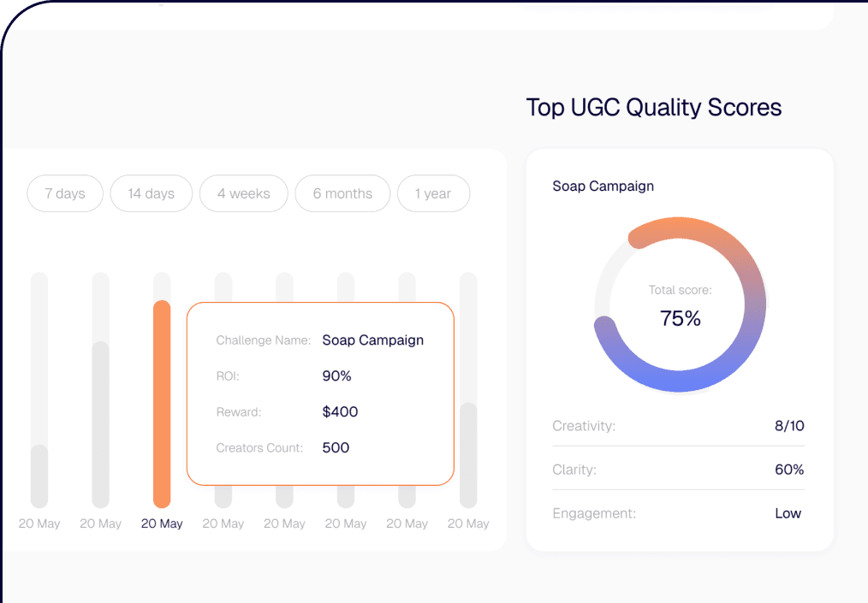Select the $400 reward value

pyautogui.click(x=340, y=411)
